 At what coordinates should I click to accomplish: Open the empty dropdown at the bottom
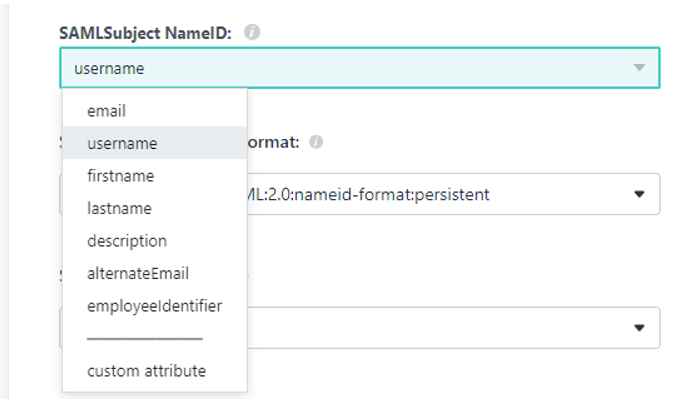click(x=454, y=328)
